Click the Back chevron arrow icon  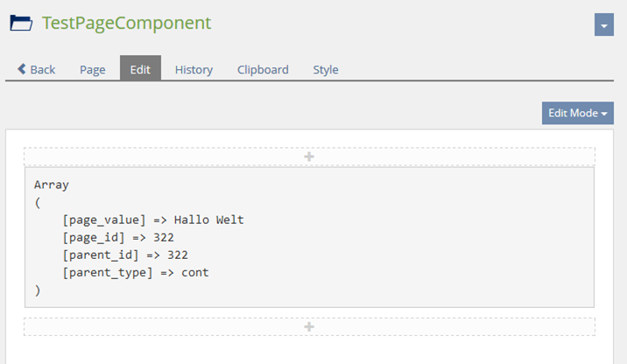point(22,69)
